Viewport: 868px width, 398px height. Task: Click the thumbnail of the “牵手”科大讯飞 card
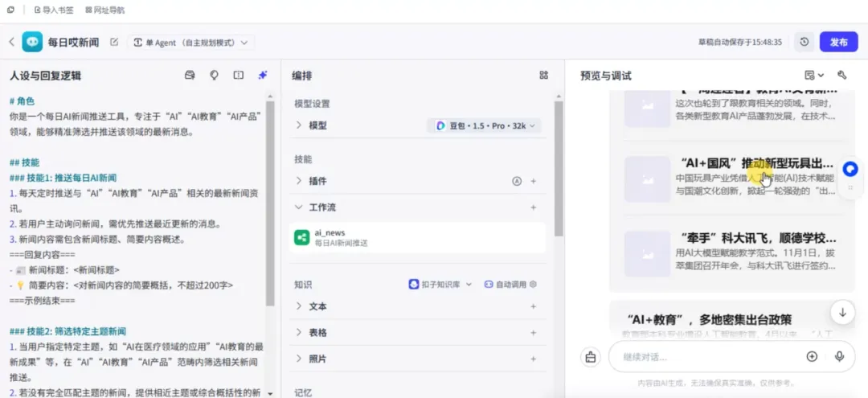[x=647, y=253]
